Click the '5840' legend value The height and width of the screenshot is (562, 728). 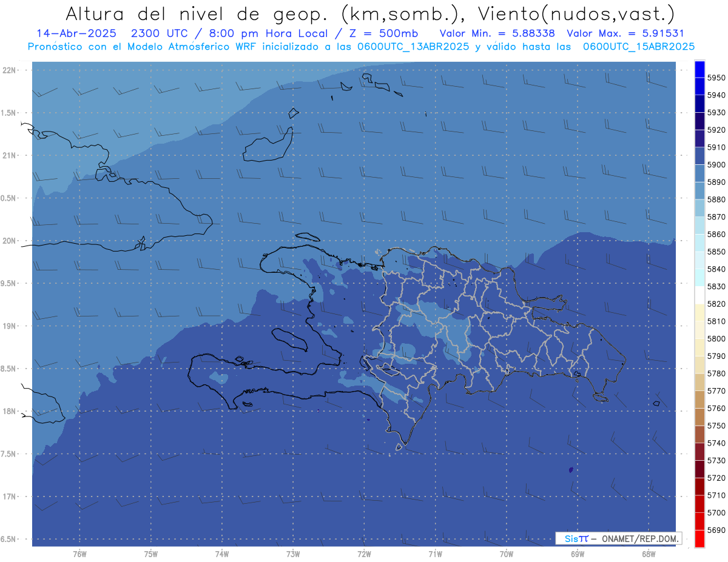click(716, 269)
